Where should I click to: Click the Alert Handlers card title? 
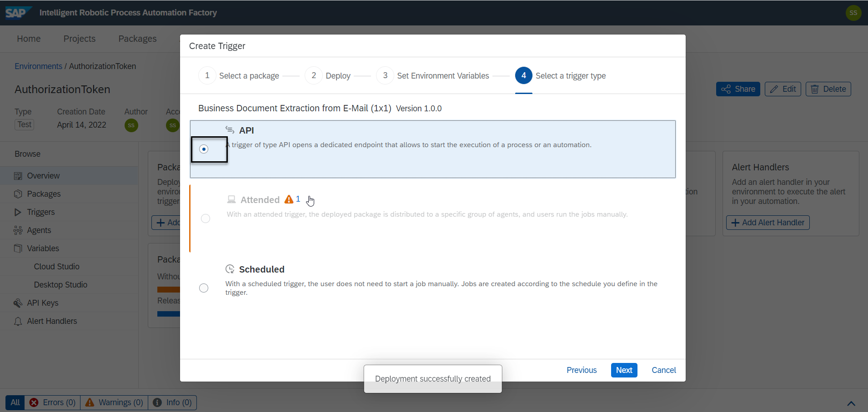pos(760,167)
